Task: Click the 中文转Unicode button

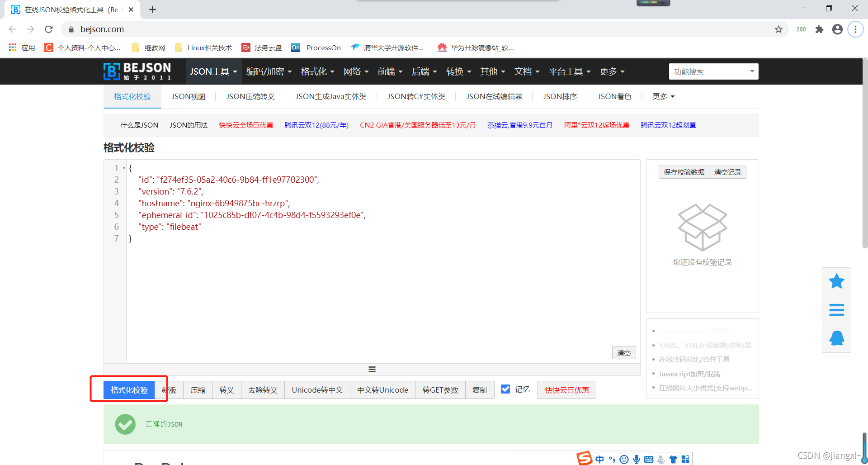Action: [x=382, y=390]
